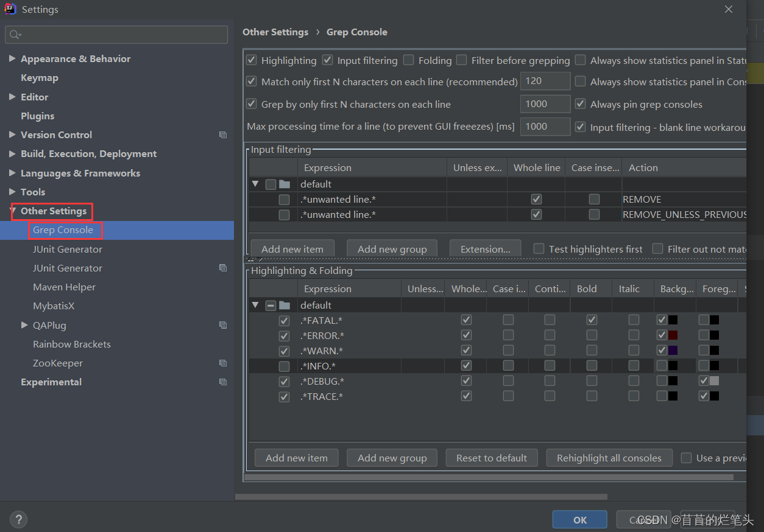Open Rainbow Brackets settings
Screen dimensions: 764x532
(x=72, y=344)
